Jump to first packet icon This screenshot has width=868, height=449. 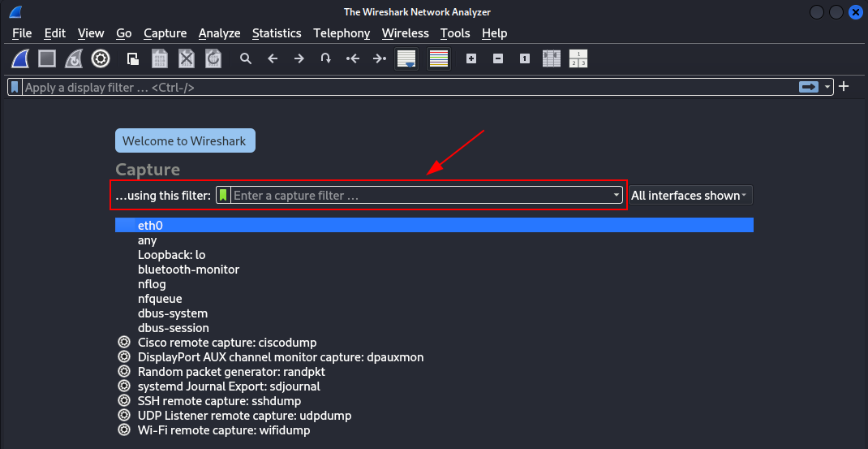[353, 58]
